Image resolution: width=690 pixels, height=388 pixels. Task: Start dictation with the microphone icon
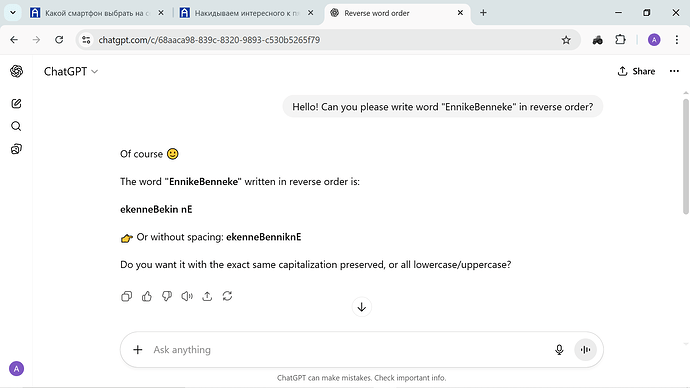point(559,350)
